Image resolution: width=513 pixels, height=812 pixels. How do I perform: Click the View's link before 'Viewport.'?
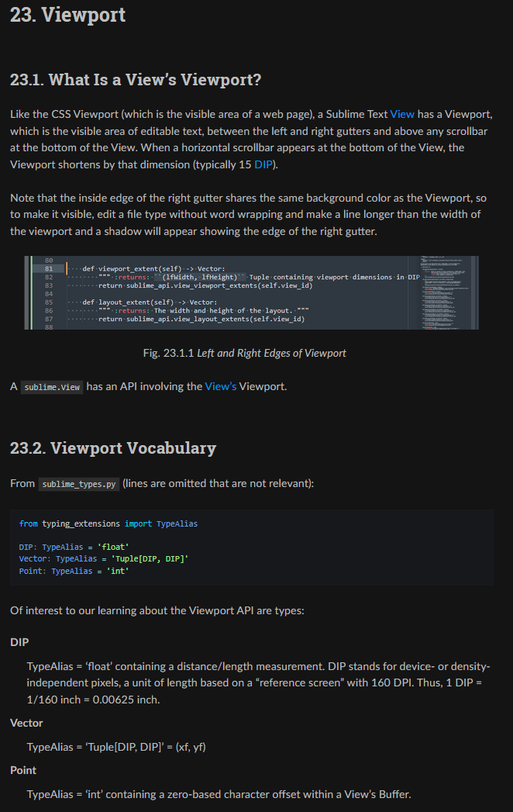pos(220,386)
